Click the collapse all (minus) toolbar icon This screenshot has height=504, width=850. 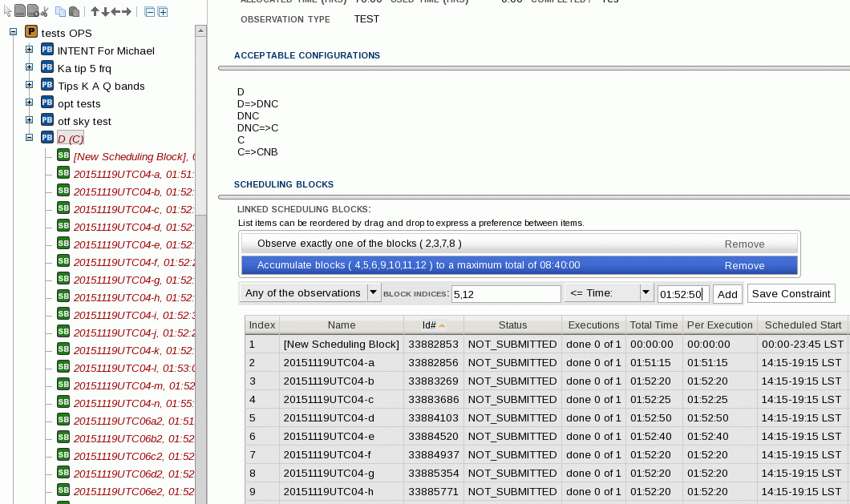tap(149, 11)
